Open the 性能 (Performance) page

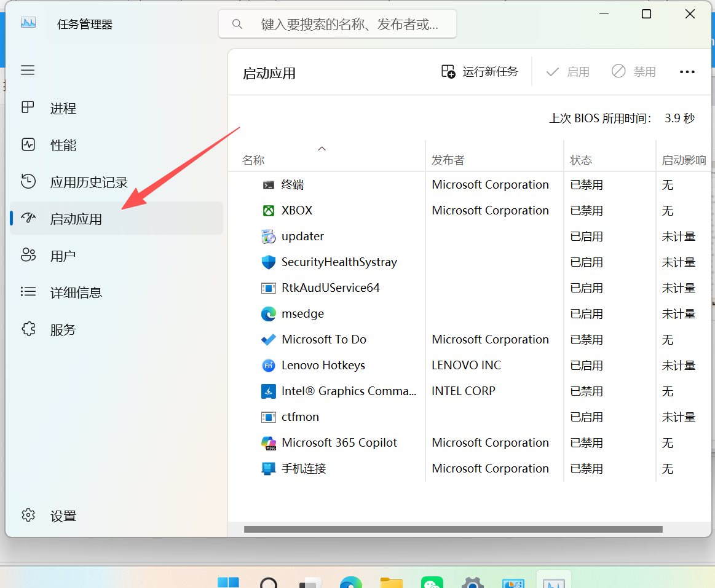[x=116, y=145]
